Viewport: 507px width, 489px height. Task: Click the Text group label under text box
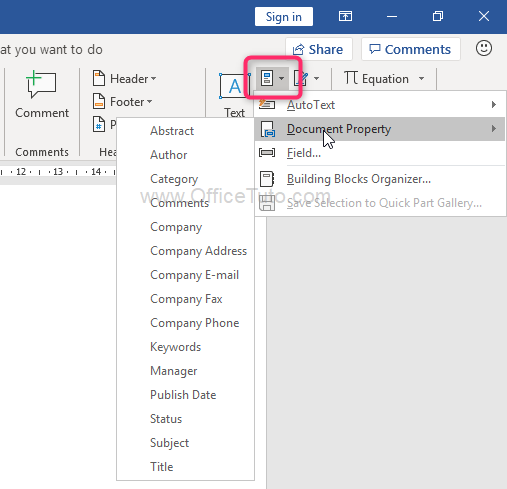coord(234,113)
